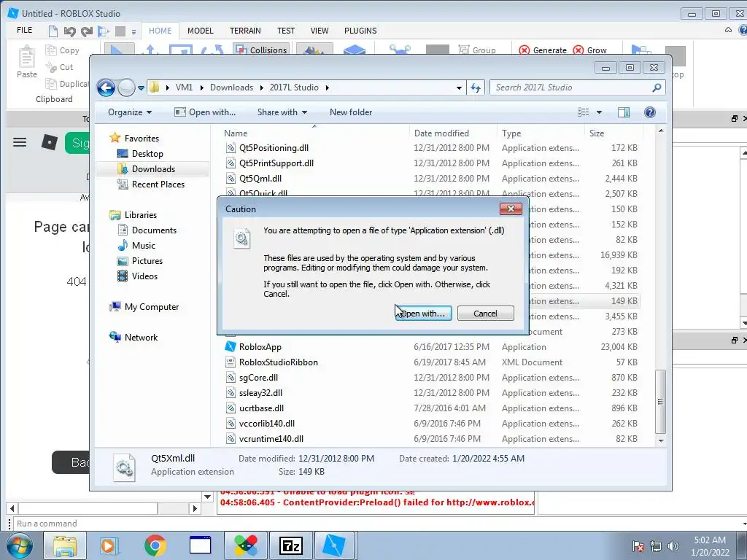
Task: Open Recent Places in navigation pane
Action: pyautogui.click(x=158, y=184)
